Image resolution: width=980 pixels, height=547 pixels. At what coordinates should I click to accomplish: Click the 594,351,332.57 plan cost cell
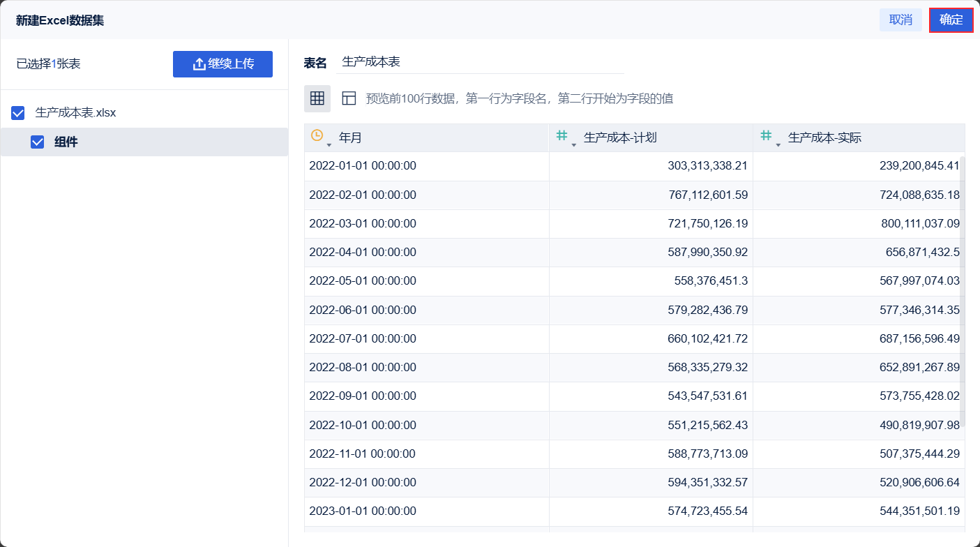(651, 483)
